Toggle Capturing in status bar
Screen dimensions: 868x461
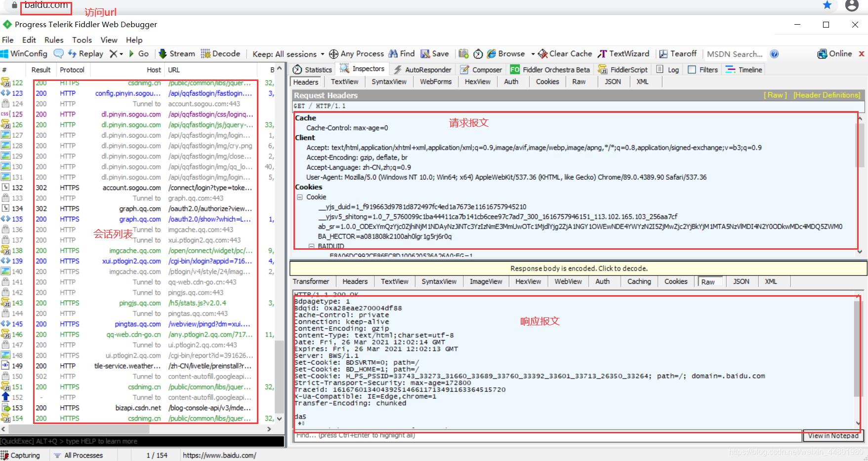coord(21,455)
